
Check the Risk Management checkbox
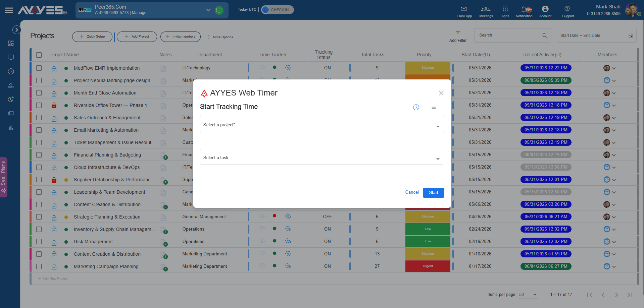(x=39, y=242)
